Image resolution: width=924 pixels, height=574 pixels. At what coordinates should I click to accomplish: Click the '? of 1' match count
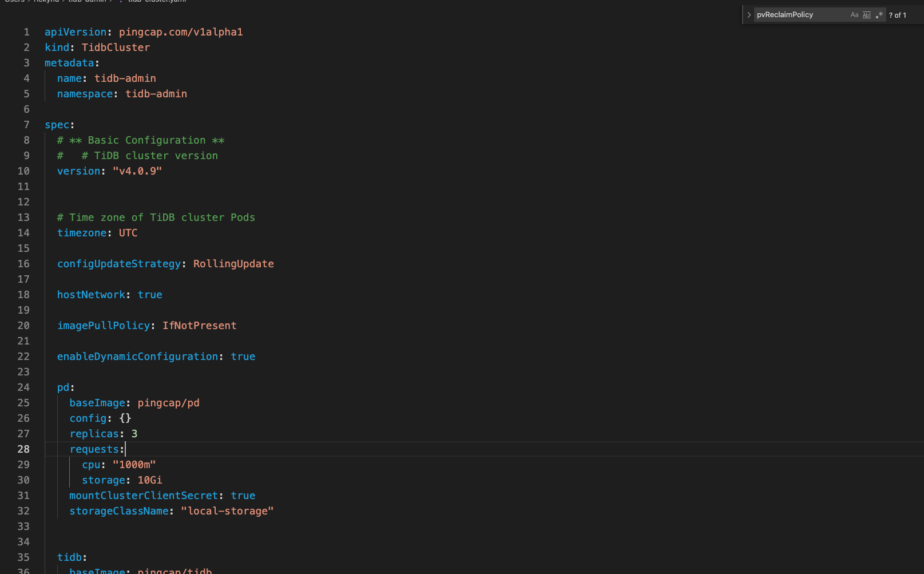point(897,15)
